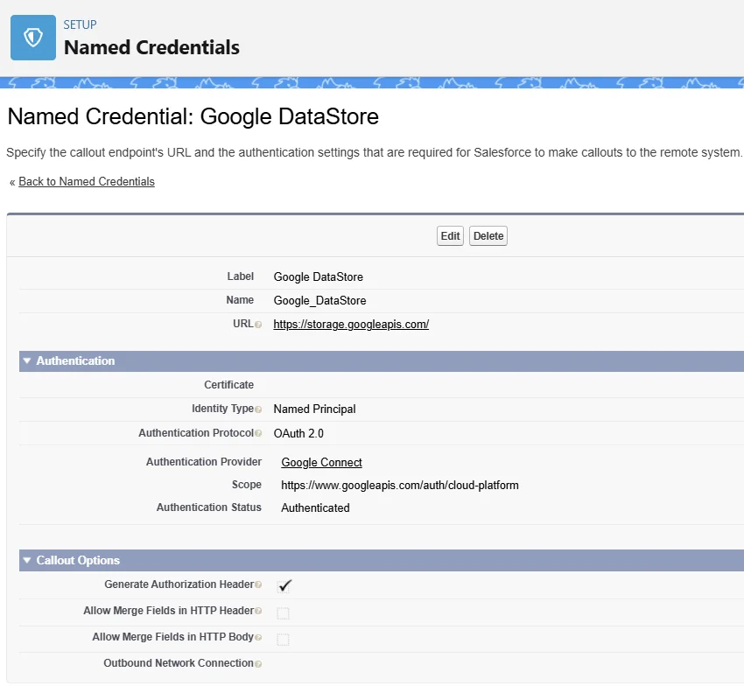Screen dimensions: 744x700
Task: Click help icon for Allow Merge Fields in HTTP Header
Action: coord(258,611)
